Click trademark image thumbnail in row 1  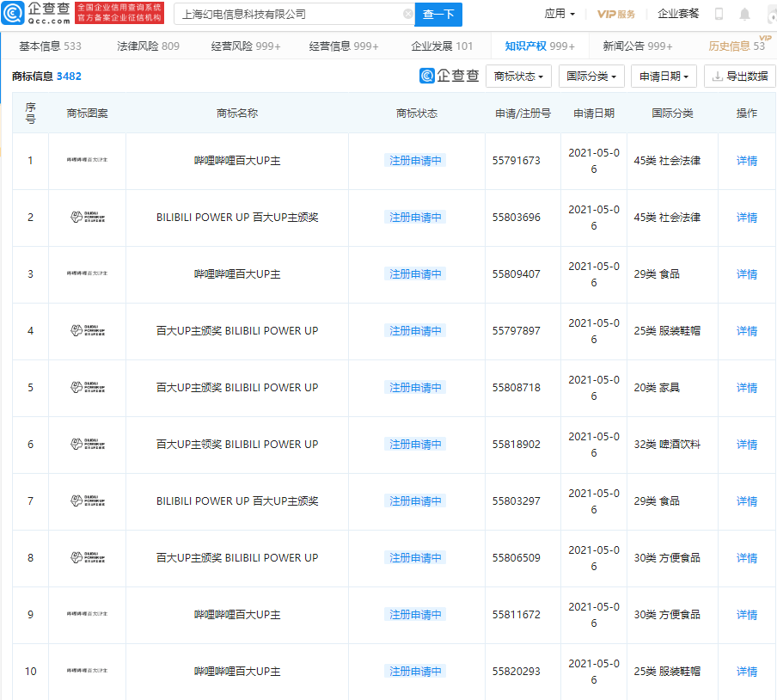(x=87, y=160)
